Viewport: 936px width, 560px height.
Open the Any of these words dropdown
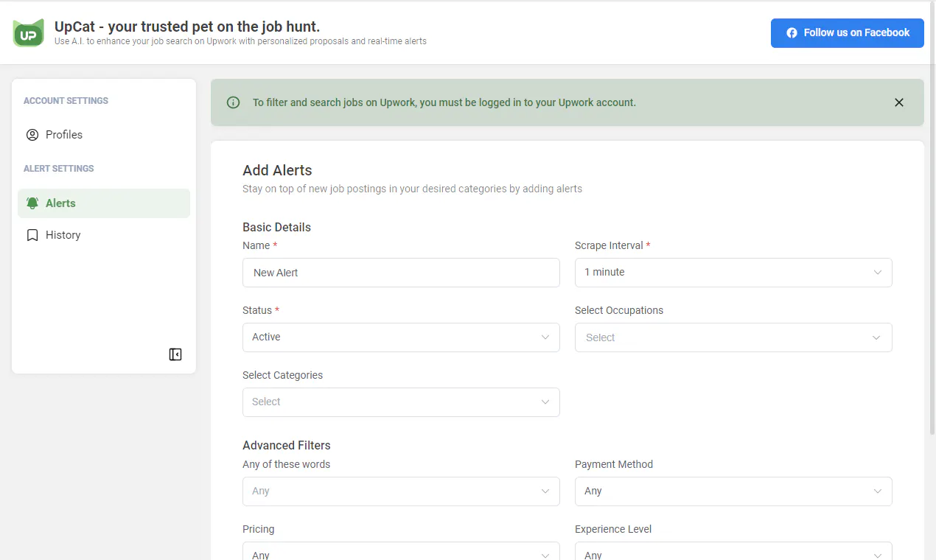(x=401, y=491)
